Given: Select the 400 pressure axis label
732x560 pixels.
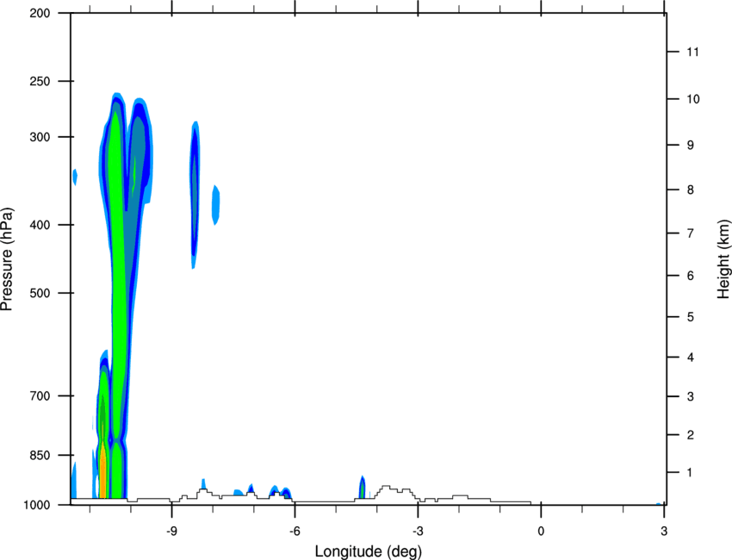Looking at the screenshot, I should pyautogui.click(x=40, y=225).
